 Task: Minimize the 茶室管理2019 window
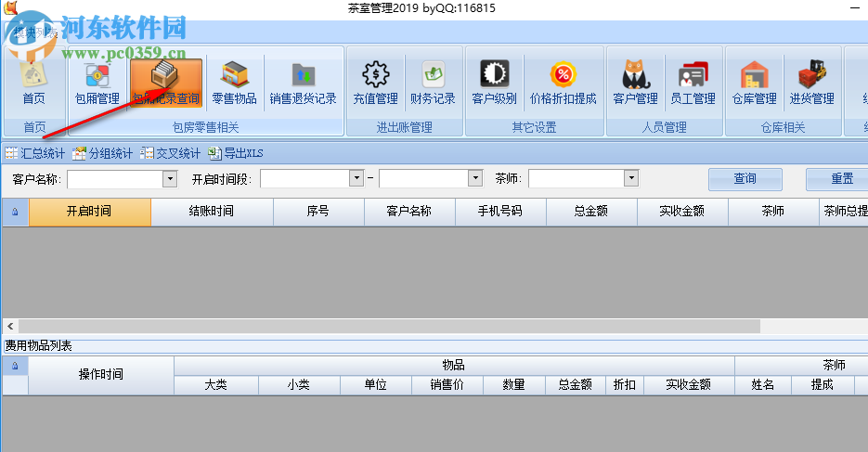[856, 7]
